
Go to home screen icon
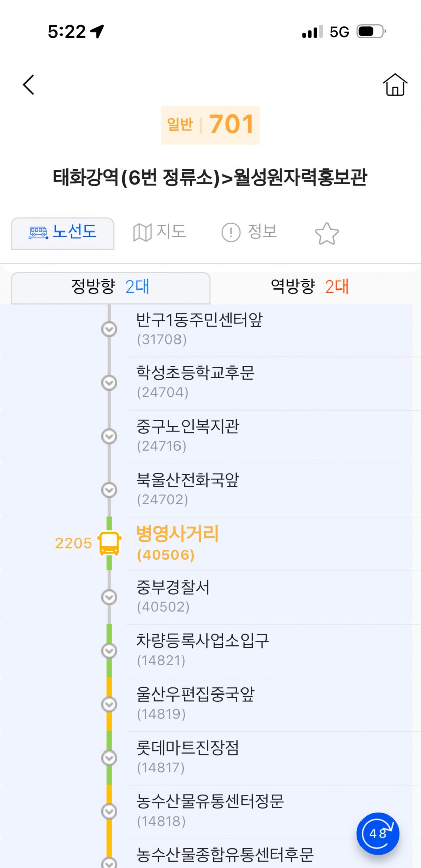(x=395, y=85)
